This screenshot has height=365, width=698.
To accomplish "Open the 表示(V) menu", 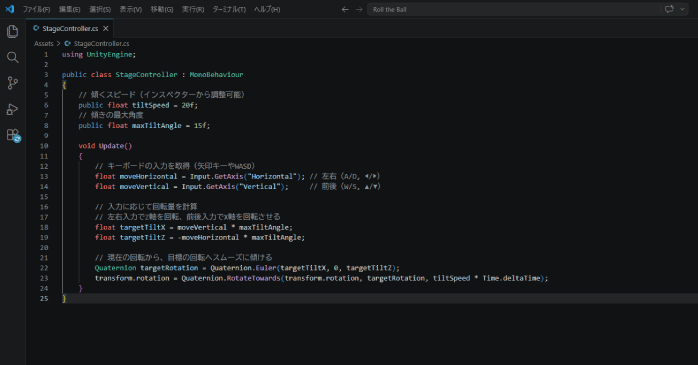I will pos(130,9).
